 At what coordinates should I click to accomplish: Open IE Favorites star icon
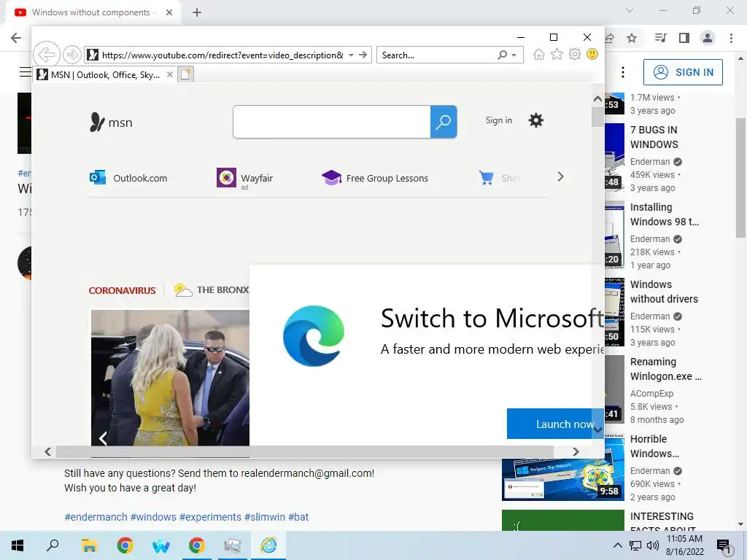click(x=557, y=54)
